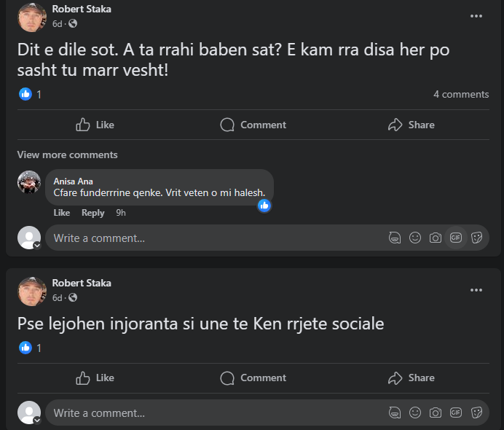Viewport: 504px width, 430px height.
Task: Open the 4 comments link
Action: pos(461,94)
